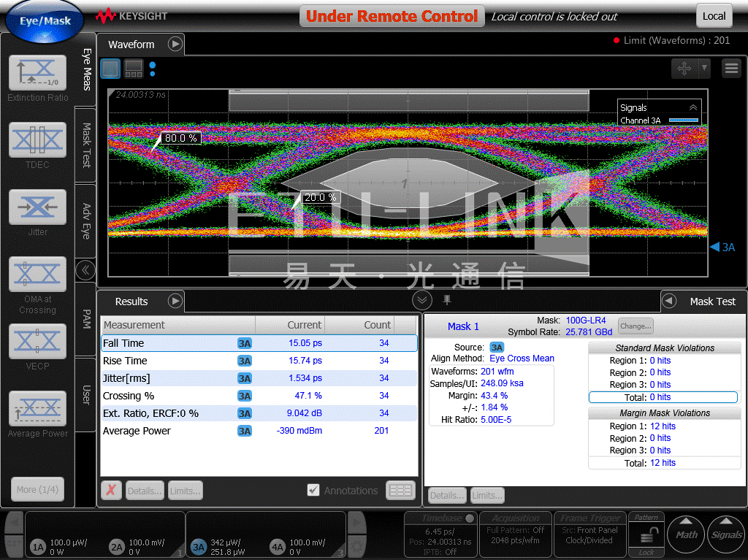This screenshot has width=748, height=560.
Task: Open the Frame Trigger settings panel
Action: 589,534
